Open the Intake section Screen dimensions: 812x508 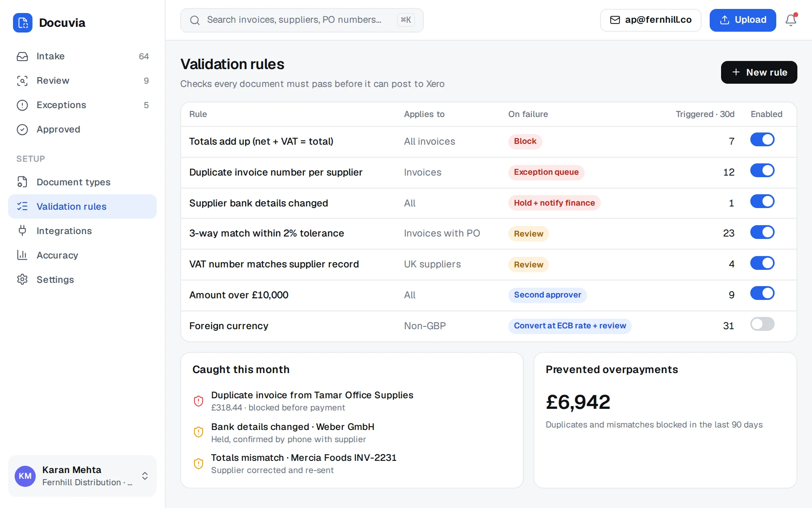pyautogui.click(x=82, y=56)
